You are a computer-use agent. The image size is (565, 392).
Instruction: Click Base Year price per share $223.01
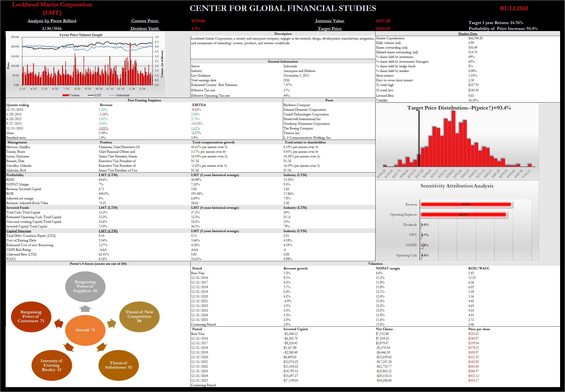tap(474, 334)
